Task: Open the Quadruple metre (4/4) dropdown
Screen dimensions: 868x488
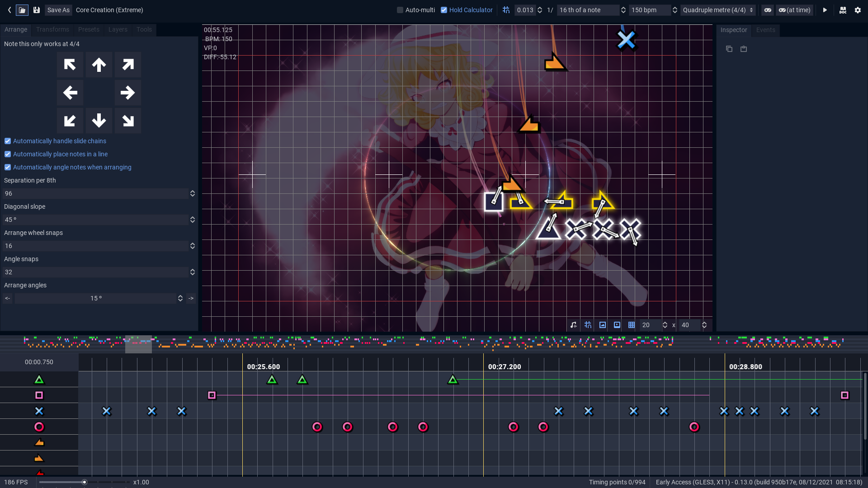Action: [718, 10]
